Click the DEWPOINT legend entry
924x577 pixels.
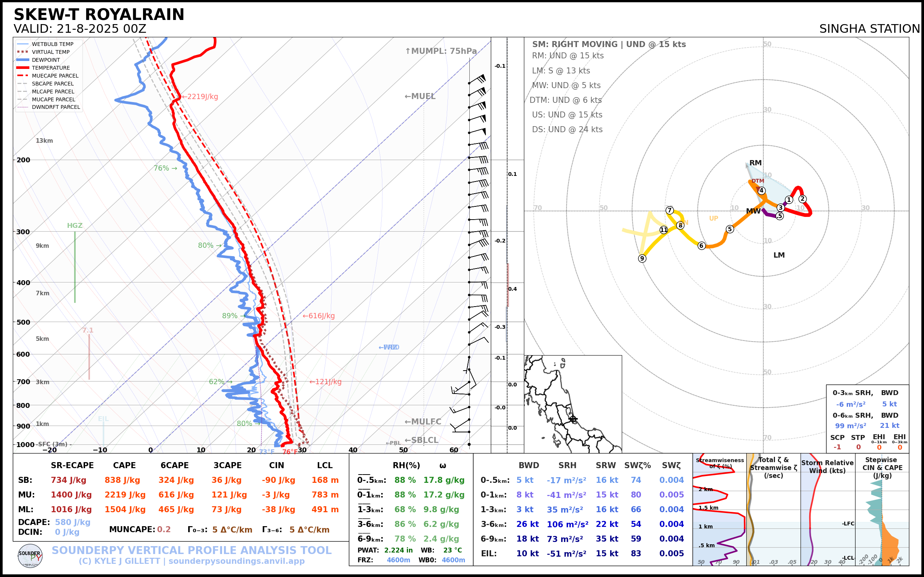coord(46,60)
